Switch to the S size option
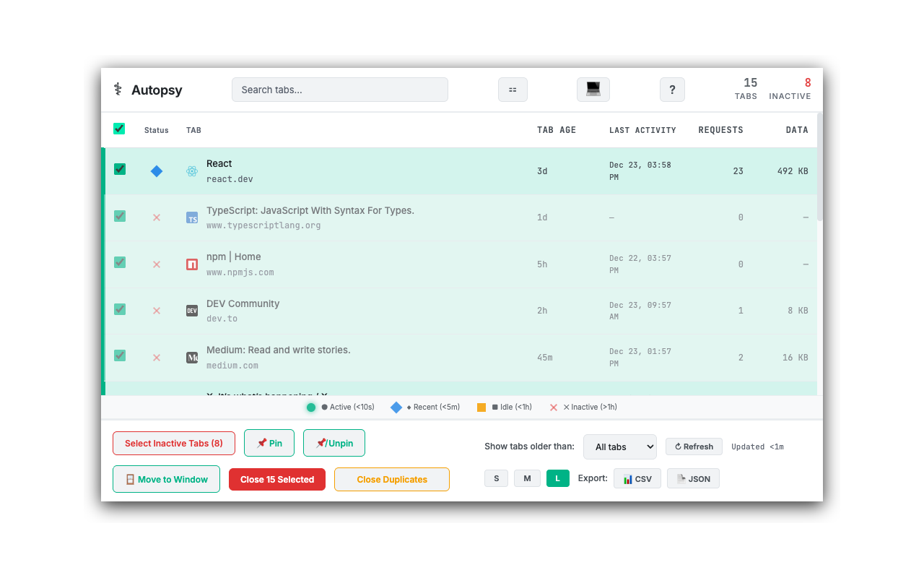 [496, 478]
